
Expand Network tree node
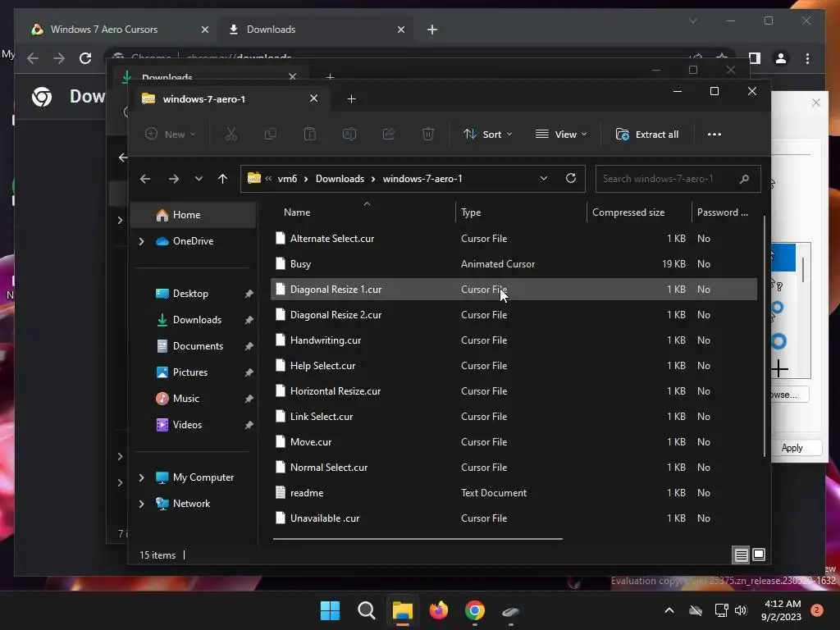[141, 504]
